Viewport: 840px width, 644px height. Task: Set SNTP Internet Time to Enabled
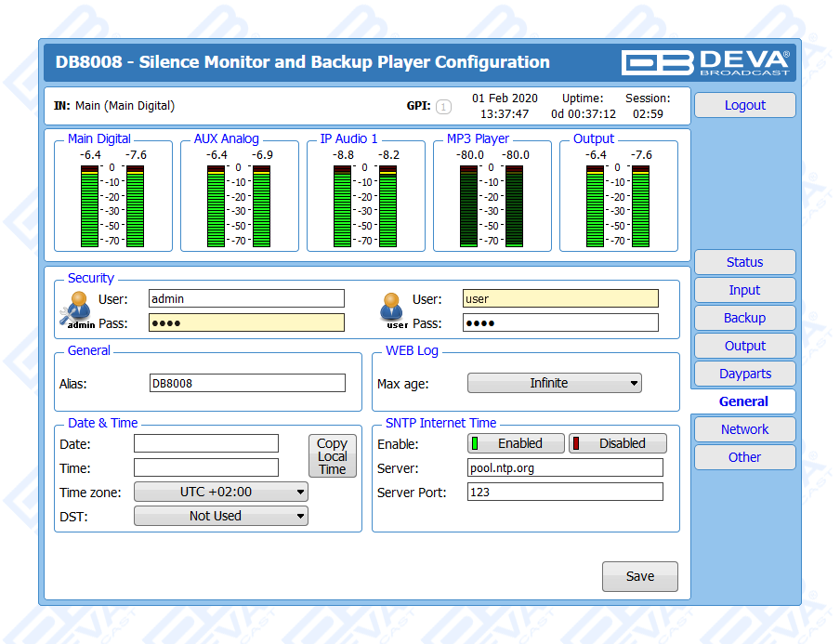(x=517, y=443)
